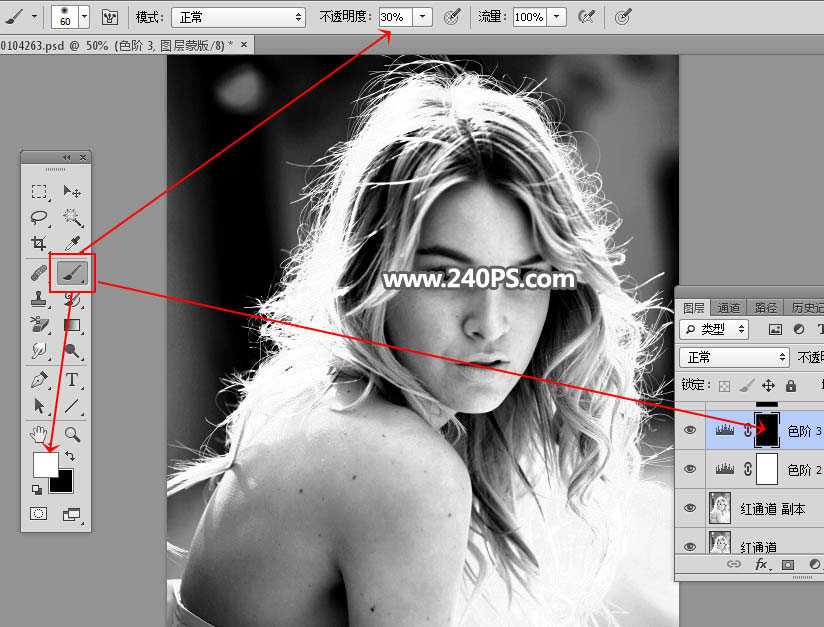Viewport: 824px width, 627px height.
Task: Click the Zoom magnifier tool
Action: [x=72, y=434]
